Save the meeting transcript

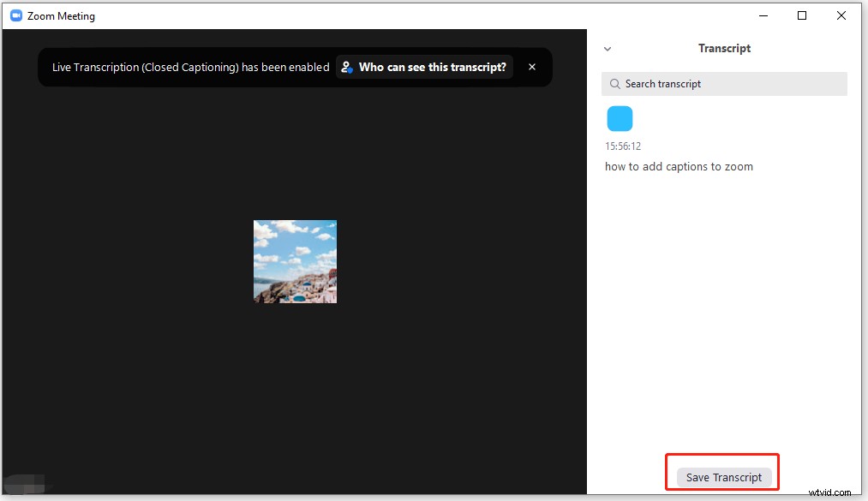pyautogui.click(x=722, y=476)
